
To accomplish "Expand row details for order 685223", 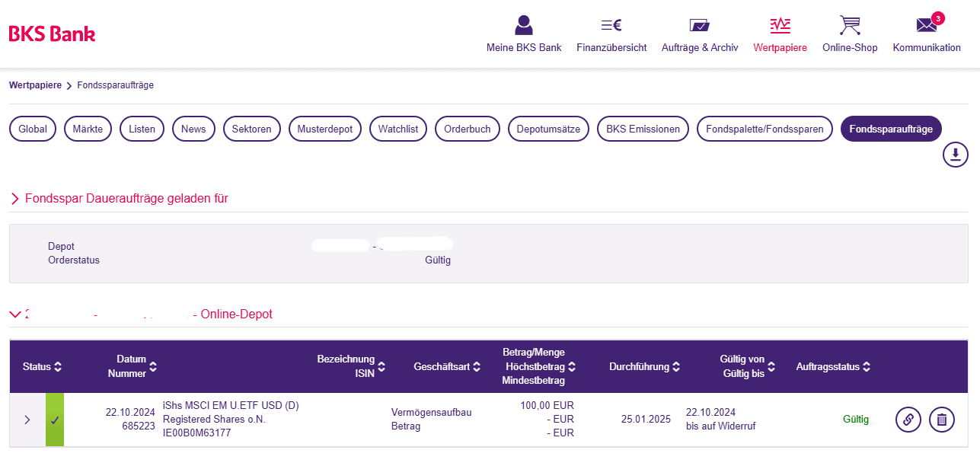I will tap(27, 420).
